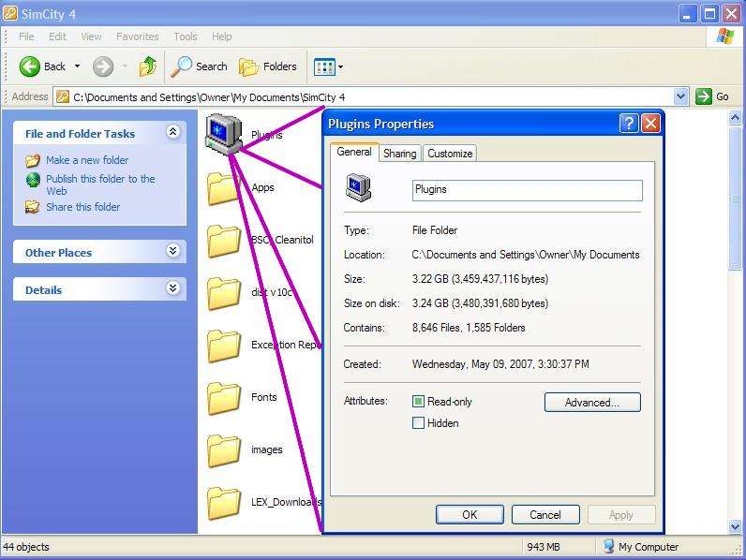Screen dimensions: 746x560
Task: Select the BSC_Cleanitol folder icon
Action: click(224, 241)
